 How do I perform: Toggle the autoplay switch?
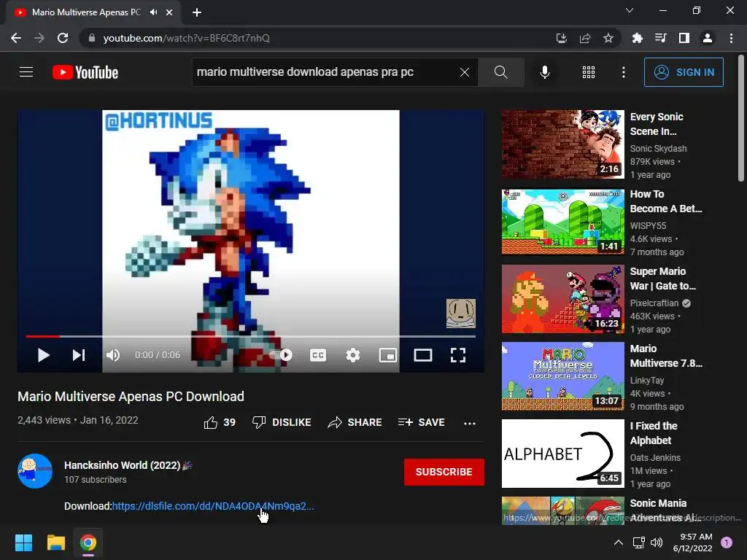(x=281, y=355)
